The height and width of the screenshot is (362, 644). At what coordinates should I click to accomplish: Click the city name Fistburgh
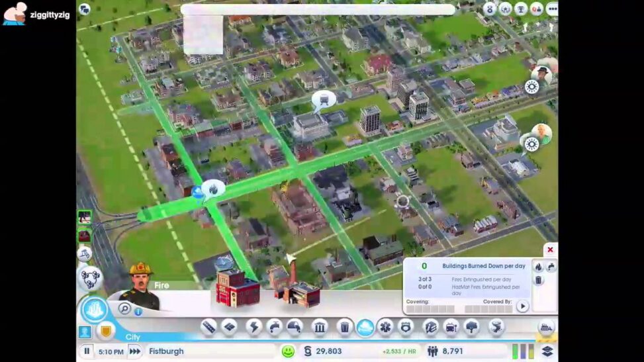click(x=166, y=351)
